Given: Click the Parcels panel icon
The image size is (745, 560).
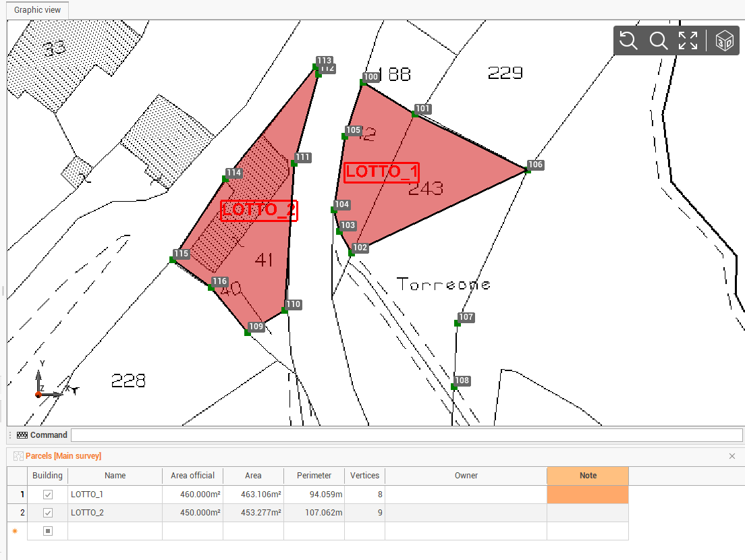Looking at the screenshot, I should coord(18,456).
